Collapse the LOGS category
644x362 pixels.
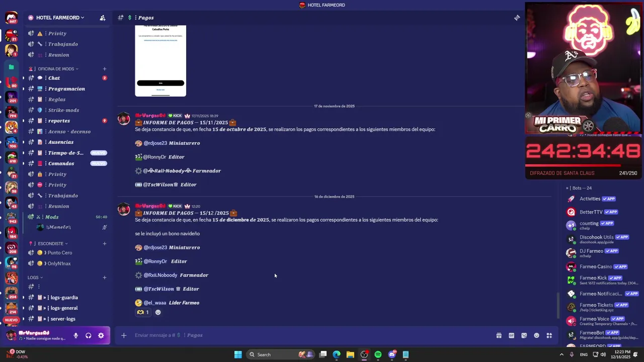(x=35, y=278)
